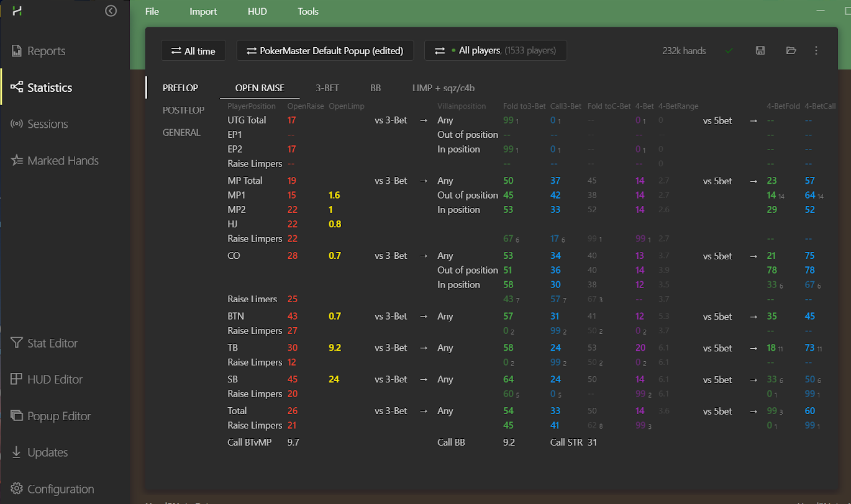Click Call BTvMP value 9.7
Viewport: 851px width, 504px height.
click(x=293, y=443)
